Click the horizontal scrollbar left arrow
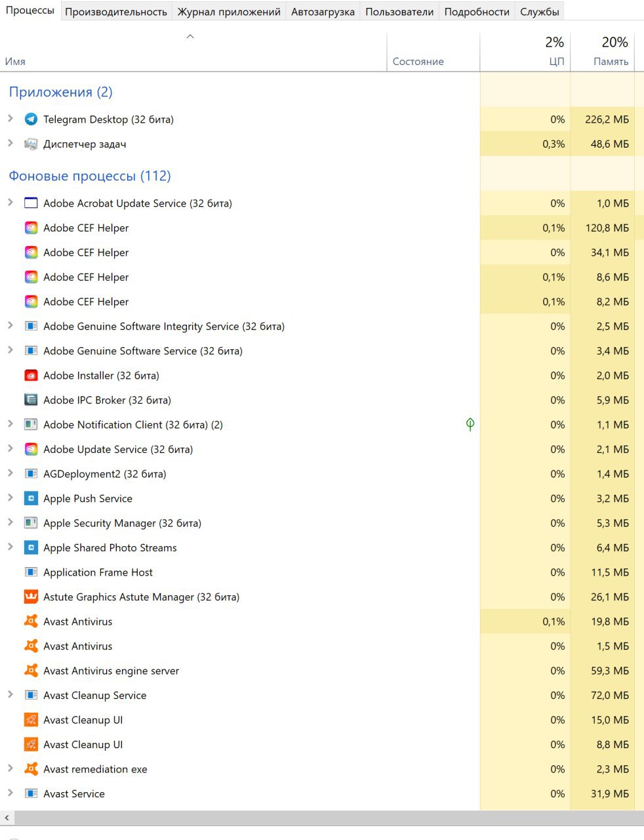 tap(7, 818)
